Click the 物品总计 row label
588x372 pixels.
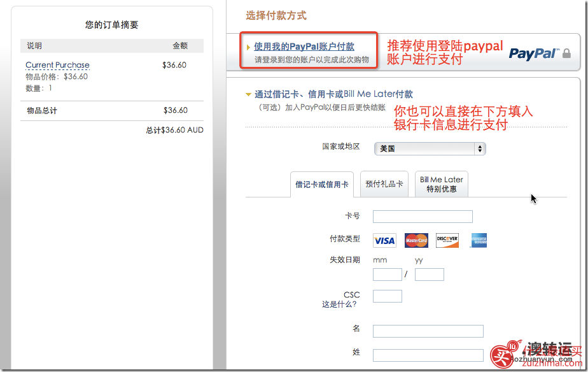(42, 111)
